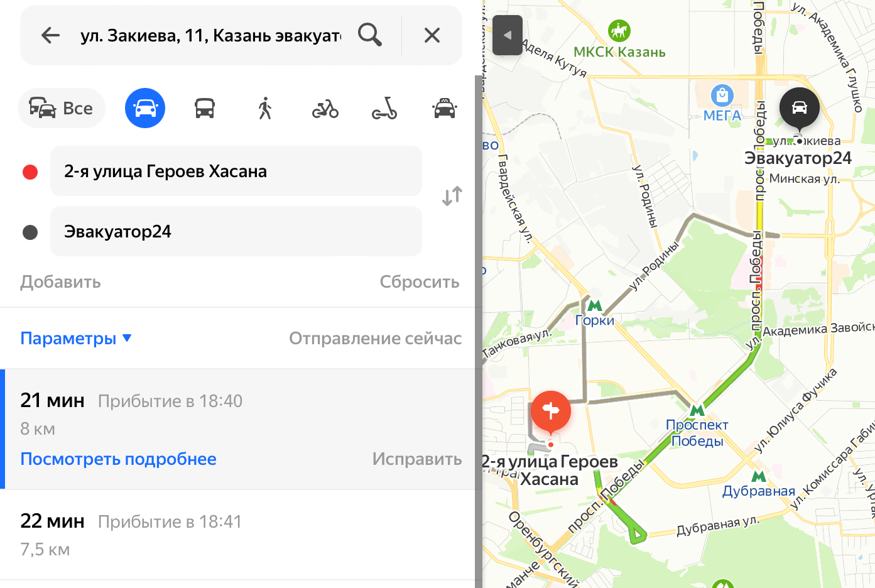Select the bus transit mode
The width and height of the screenshot is (875, 588).
[x=205, y=108]
